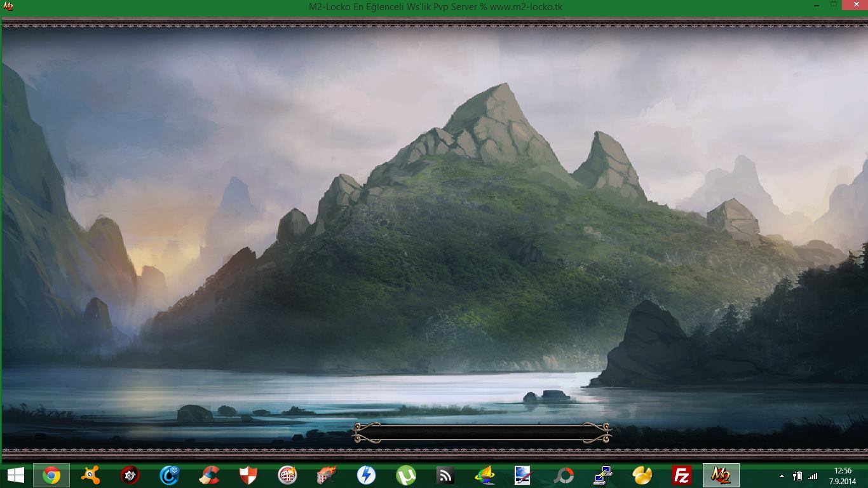Viewport: 868px width, 488px height.
Task: Maximize the M2-Locko game window
Action: [835, 5]
